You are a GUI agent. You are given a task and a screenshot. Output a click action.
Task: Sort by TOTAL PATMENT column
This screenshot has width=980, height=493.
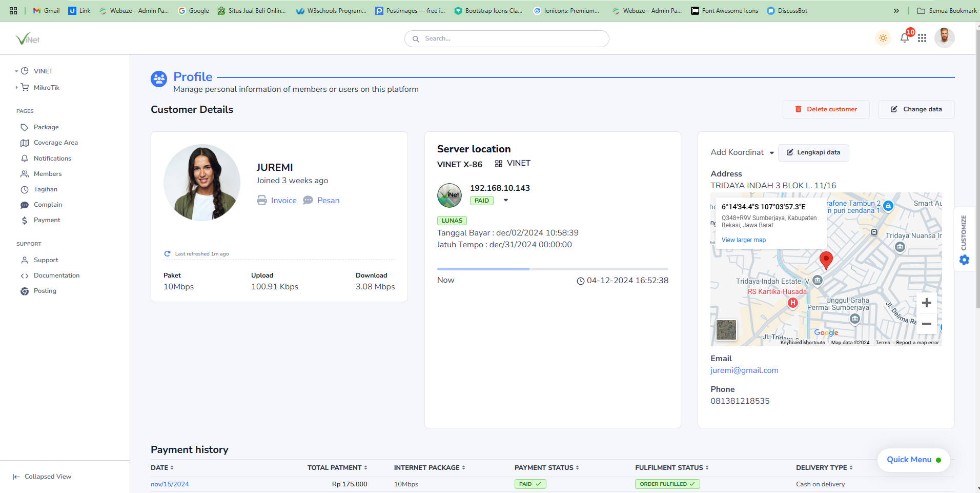pyautogui.click(x=337, y=468)
